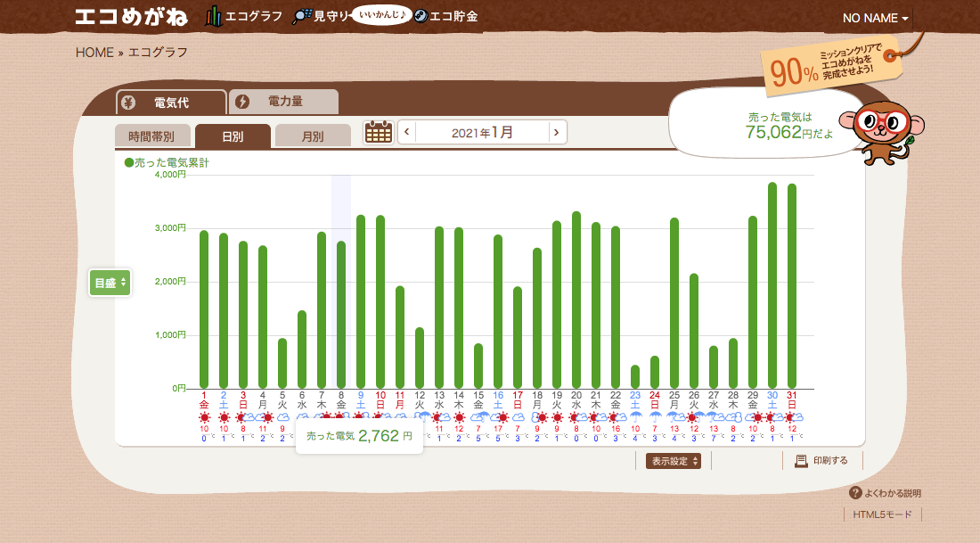
Task: Click the question mark help icon
Action: pyautogui.click(x=855, y=493)
